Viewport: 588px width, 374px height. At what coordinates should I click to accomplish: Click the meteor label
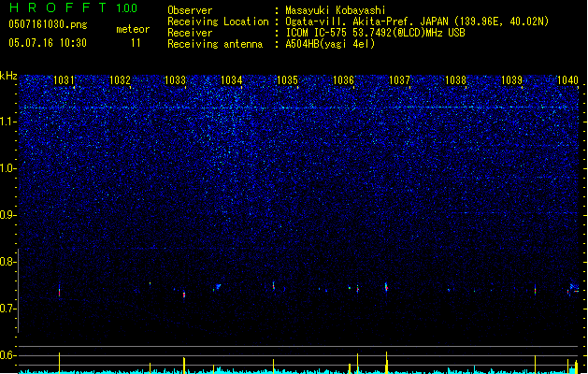(x=133, y=29)
